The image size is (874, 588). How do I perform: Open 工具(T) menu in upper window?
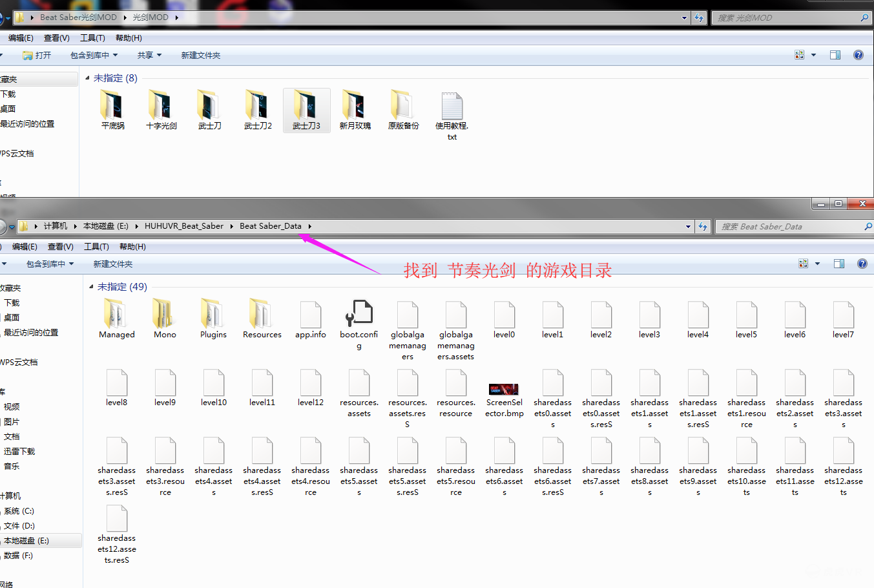click(92, 38)
